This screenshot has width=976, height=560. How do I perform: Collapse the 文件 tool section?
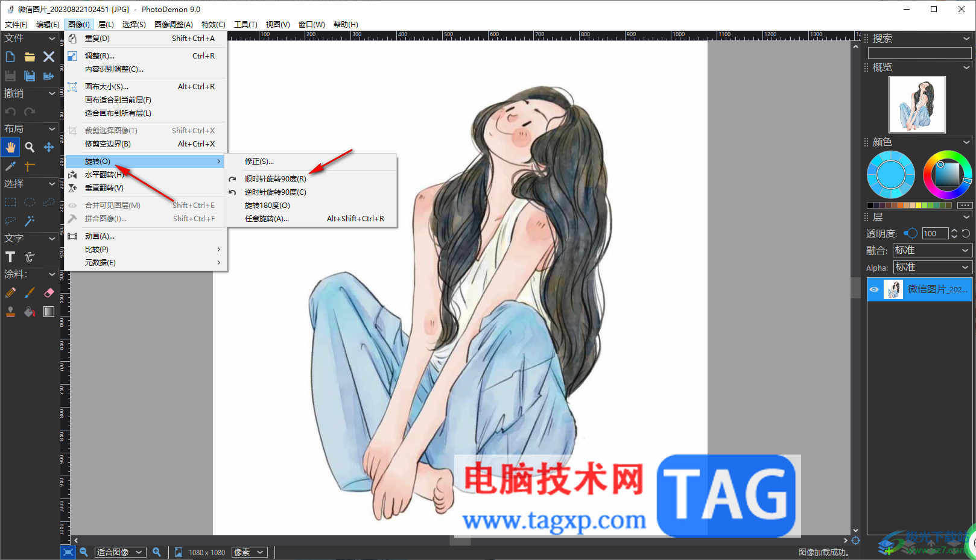click(52, 39)
